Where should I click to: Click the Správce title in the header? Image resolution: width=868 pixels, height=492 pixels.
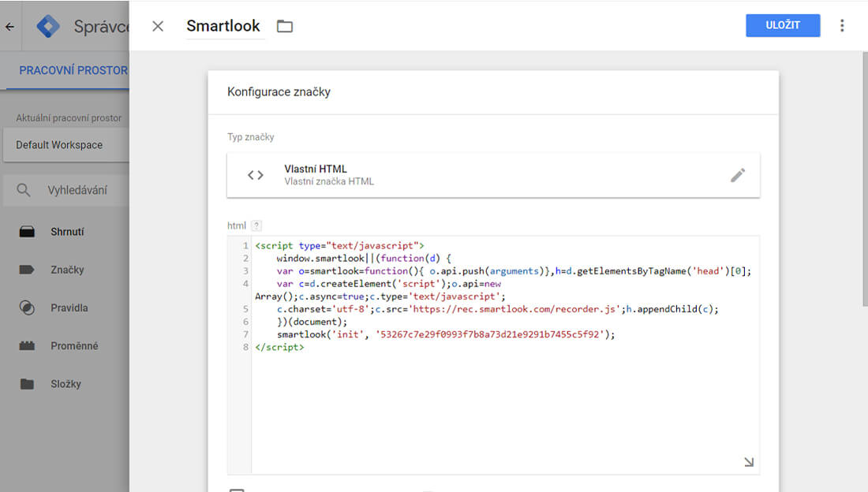101,26
